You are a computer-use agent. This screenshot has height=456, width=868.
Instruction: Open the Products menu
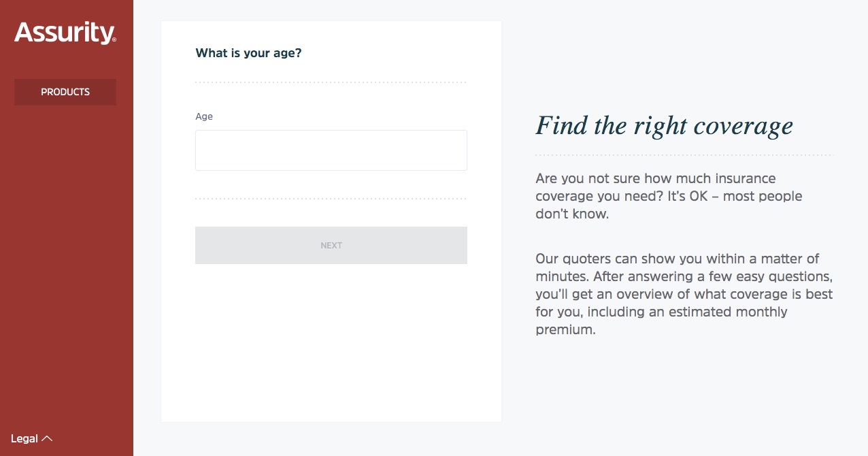[65, 92]
